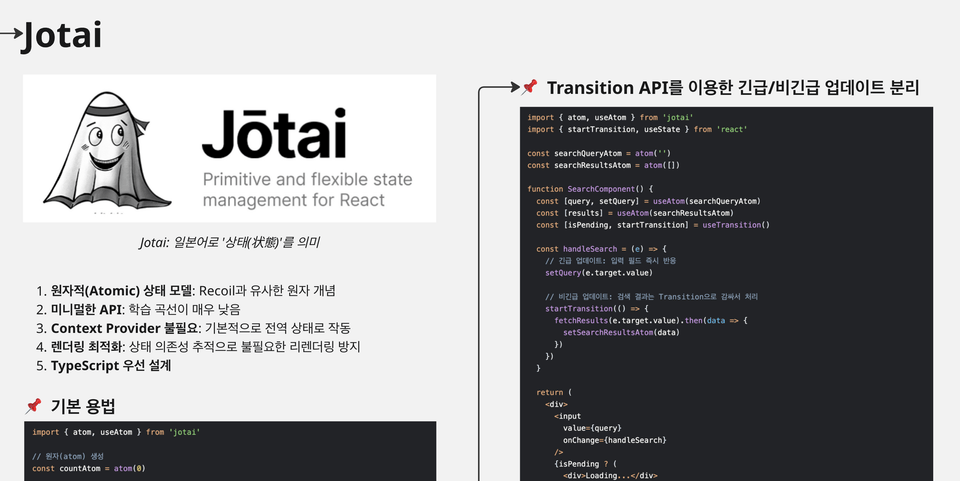The width and height of the screenshot is (960, 481).
Task: Click the "return (" line
Action: tap(553, 392)
